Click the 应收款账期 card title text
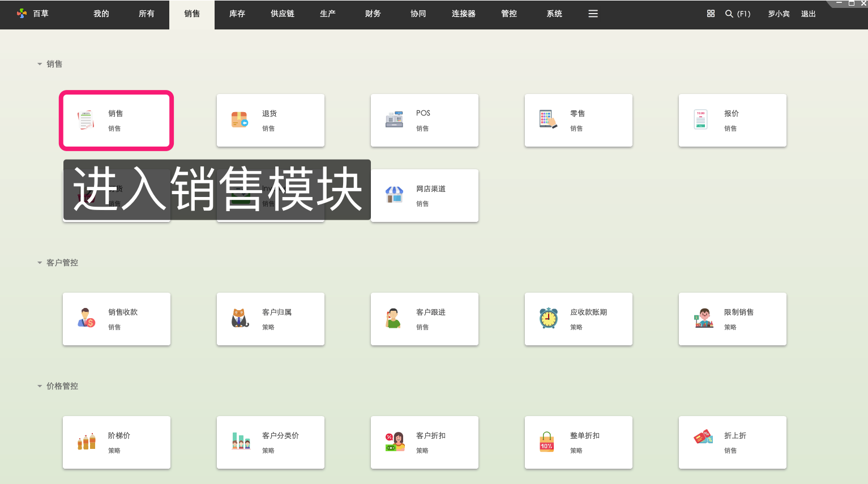Image resolution: width=868 pixels, height=484 pixels. click(x=588, y=312)
